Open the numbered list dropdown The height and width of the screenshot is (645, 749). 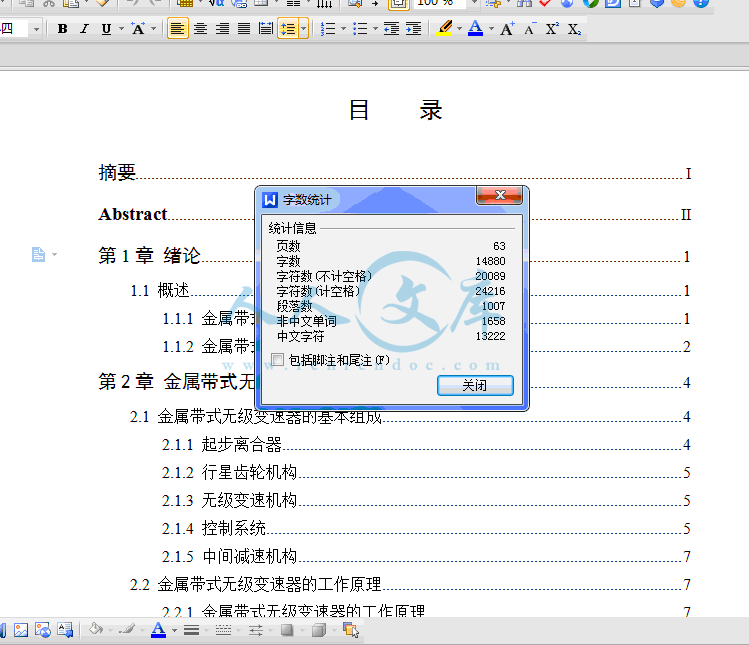(343, 29)
